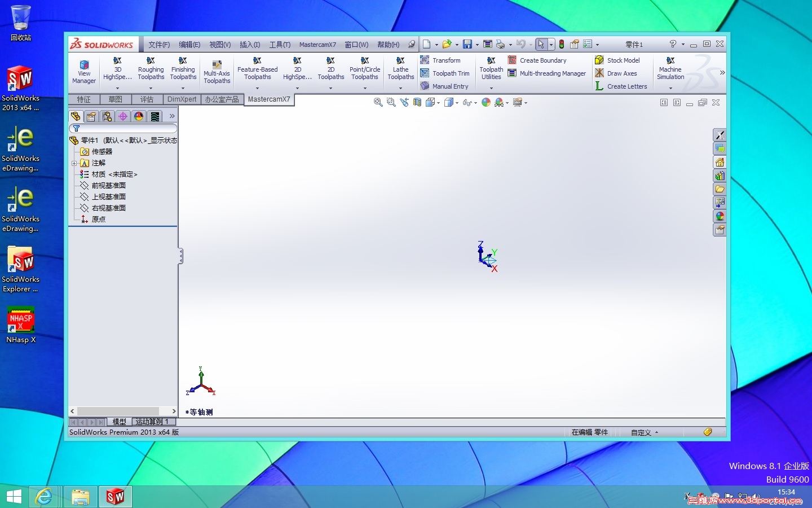Viewport: 812px width, 508px height.
Task: Expand the 2D Toolpaths dropdown
Action: (331, 88)
